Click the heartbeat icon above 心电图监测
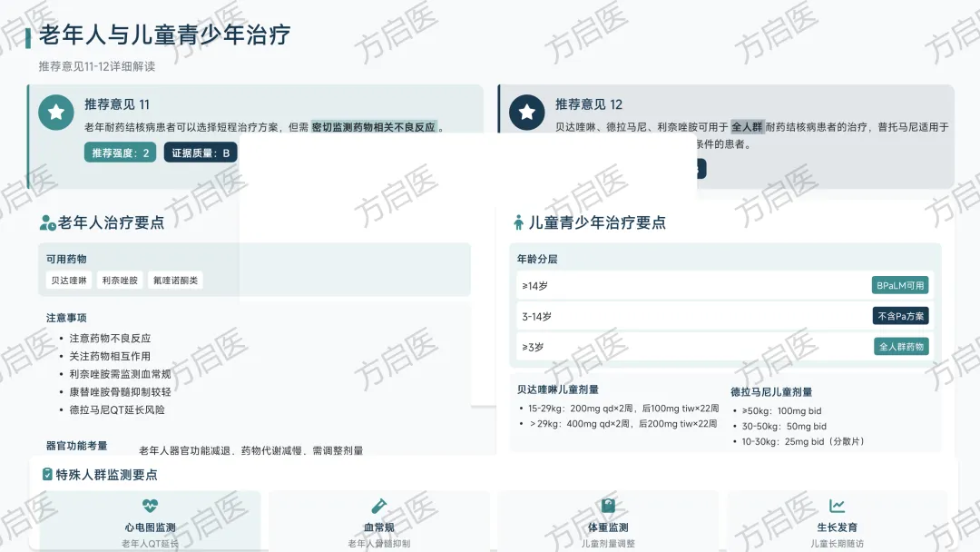 click(150, 505)
